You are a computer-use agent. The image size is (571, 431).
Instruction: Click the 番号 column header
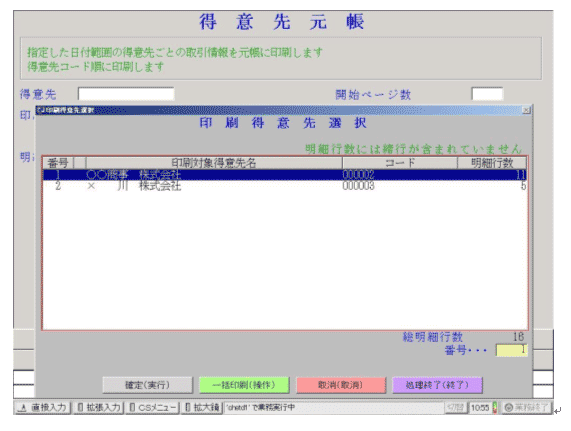pos(58,163)
